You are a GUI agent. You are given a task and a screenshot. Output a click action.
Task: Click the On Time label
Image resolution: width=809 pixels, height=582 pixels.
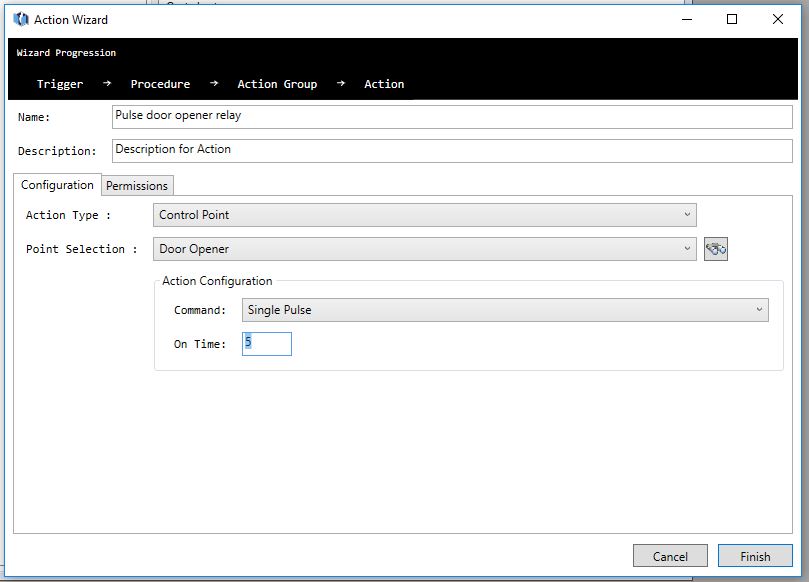click(x=200, y=344)
